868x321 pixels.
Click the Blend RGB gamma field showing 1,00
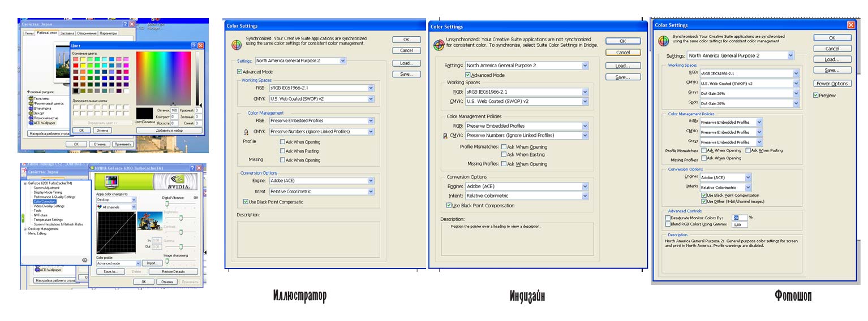pos(738,224)
